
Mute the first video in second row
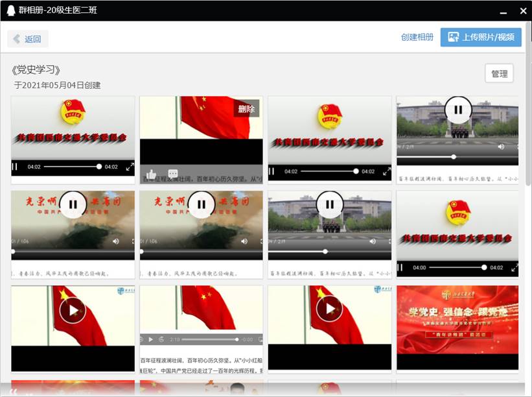116,241
